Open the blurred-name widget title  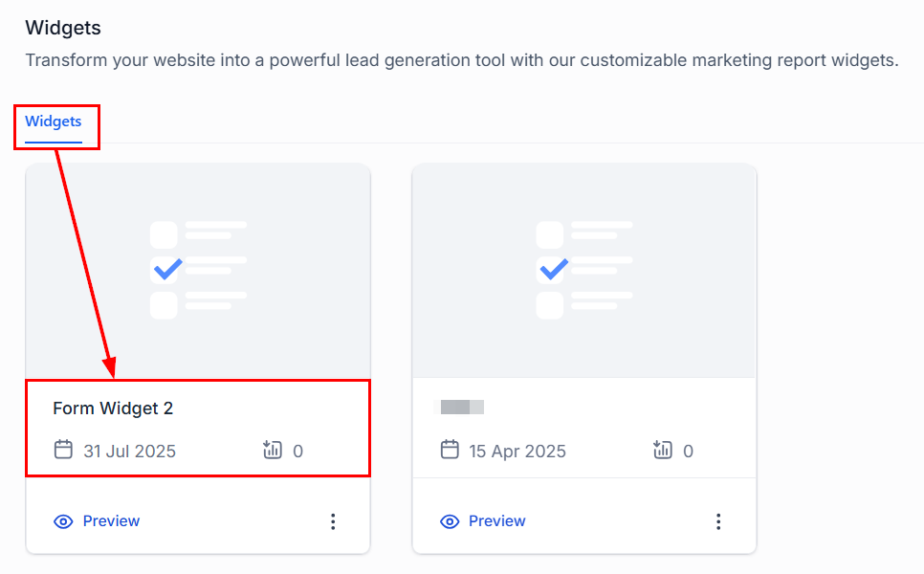click(x=462, y=408)
